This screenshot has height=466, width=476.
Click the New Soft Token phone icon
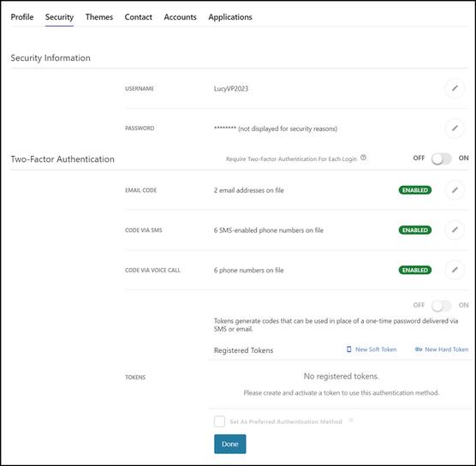(x=348, y=349)
